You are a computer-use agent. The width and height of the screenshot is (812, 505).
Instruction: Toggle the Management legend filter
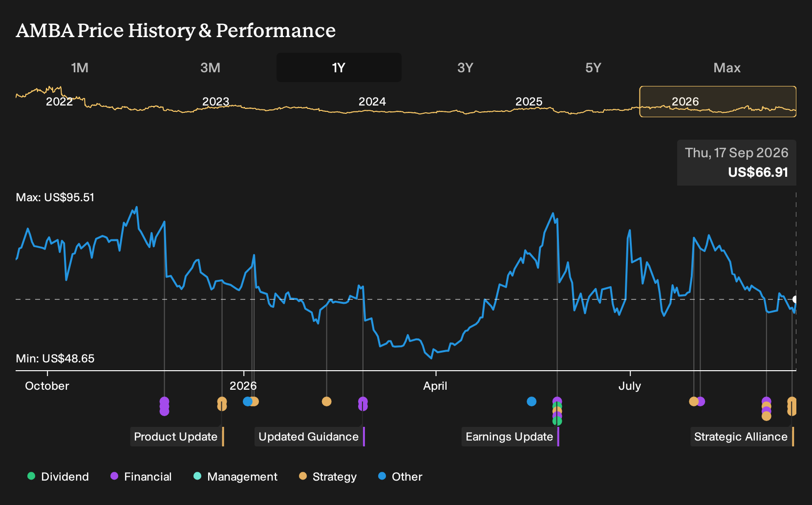[235, 477]
